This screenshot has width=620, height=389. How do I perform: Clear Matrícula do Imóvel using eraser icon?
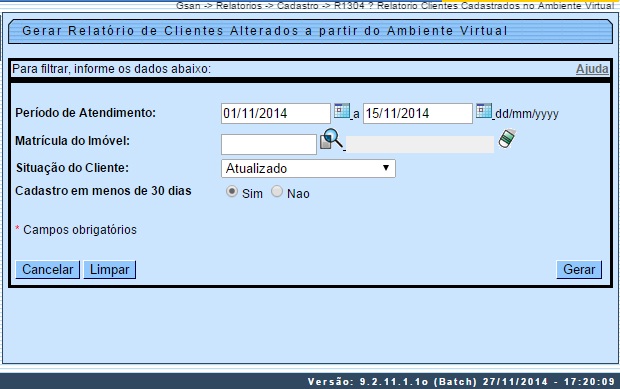pyautogui.click(x=507, y=138)
